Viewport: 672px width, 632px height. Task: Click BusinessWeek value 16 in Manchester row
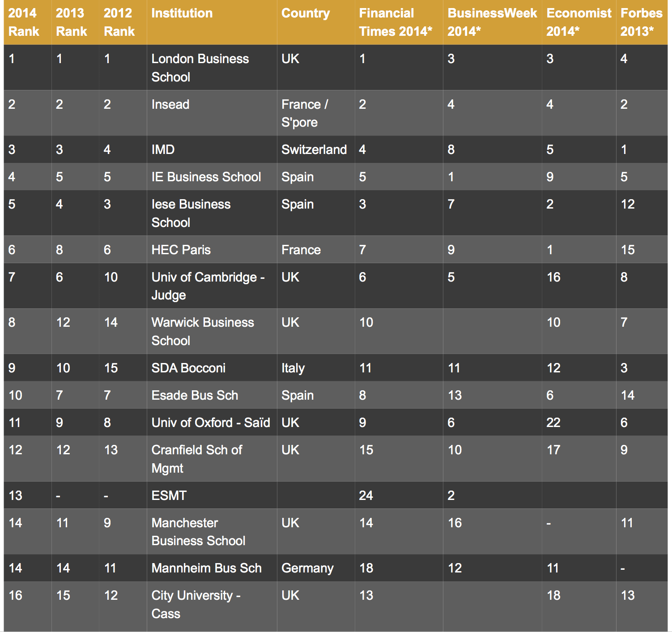(x=493, y=532)
